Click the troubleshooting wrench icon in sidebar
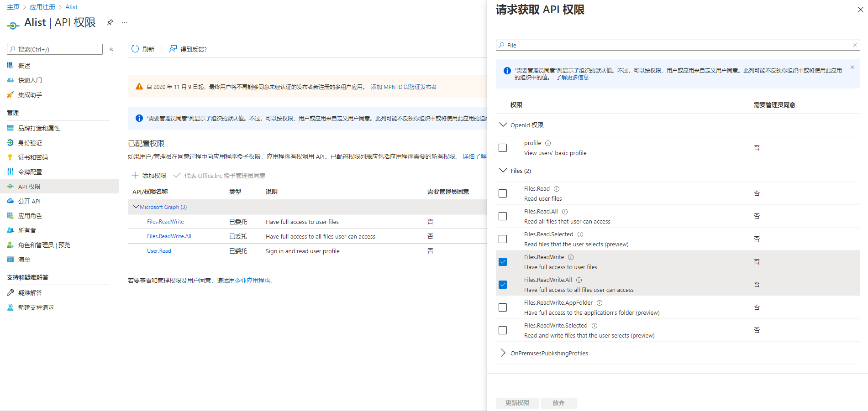The width and height of the screenshot is (868, 411). click(x=10, y=292)
